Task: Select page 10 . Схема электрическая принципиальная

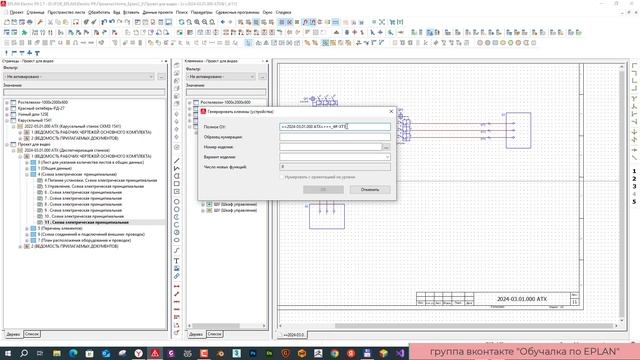Action: tap(84, 216)
